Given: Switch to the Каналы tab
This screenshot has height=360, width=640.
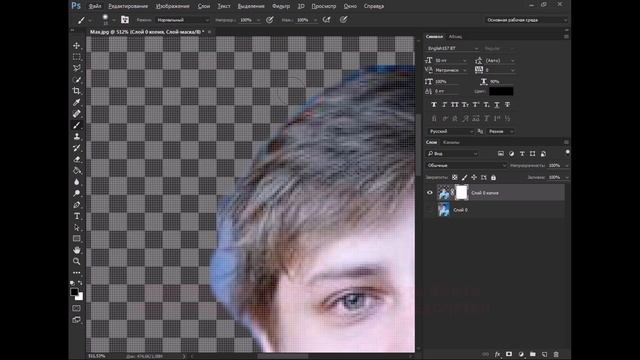Looking at the screenshot, I should tap(451, 142).
